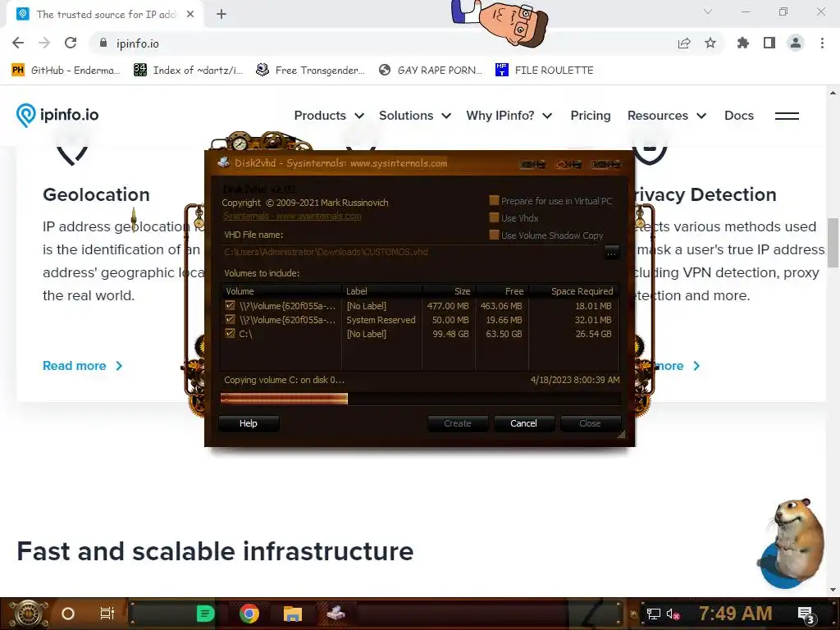Open Task View on the taskbar
The image size is (840, 630).
coord(107,614)
